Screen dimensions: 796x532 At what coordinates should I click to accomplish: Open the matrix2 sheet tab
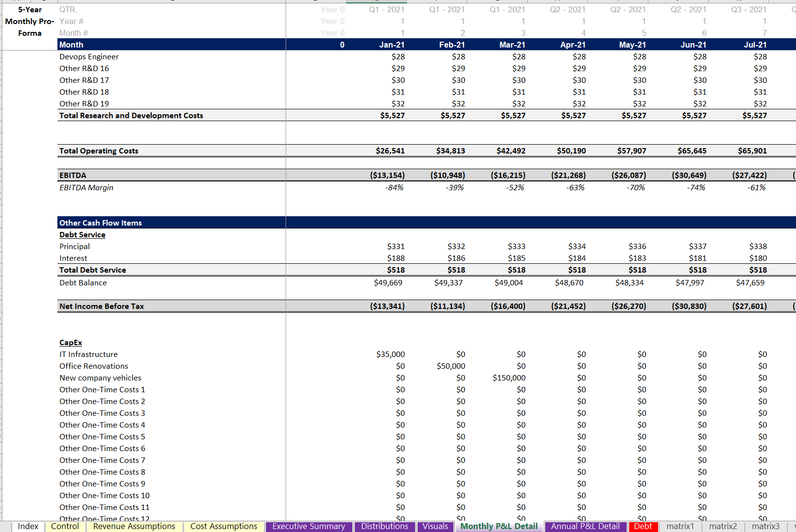723,526
